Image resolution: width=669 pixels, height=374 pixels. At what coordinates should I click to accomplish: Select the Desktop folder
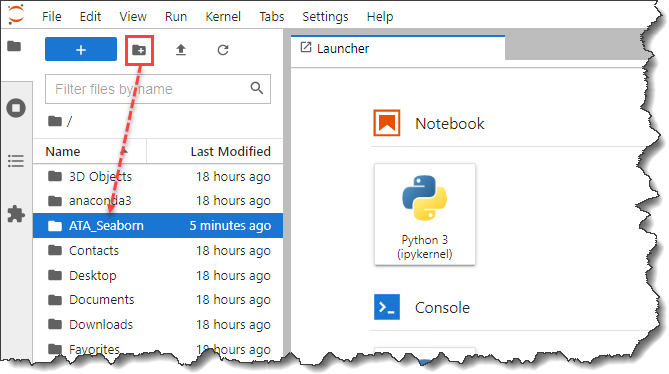(158, 275)
